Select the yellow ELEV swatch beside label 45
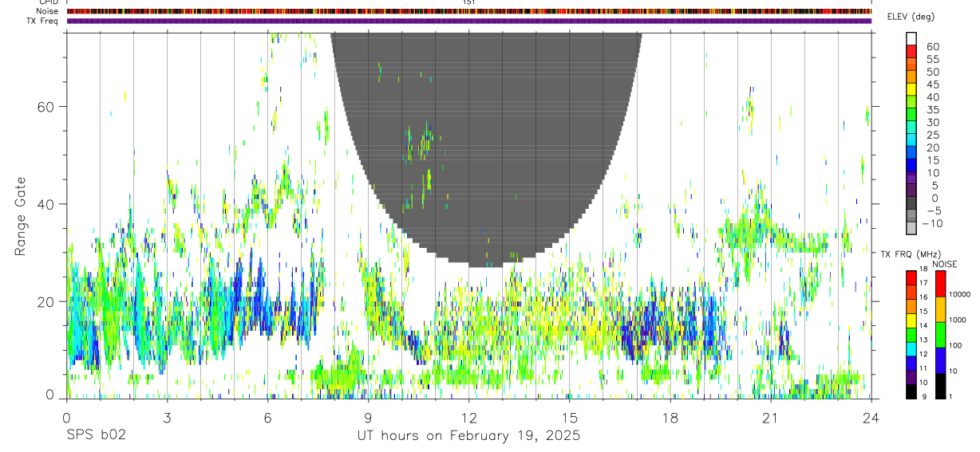 [x=911, y=88]
